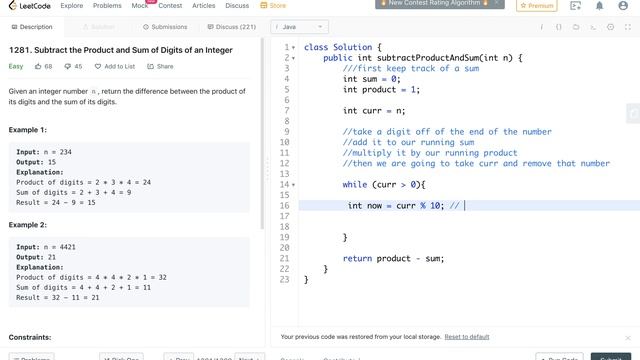Click the 'Example 2:' heading
Image resolution: width=640 pixels, height=360 pixels.
coord(28,225)
